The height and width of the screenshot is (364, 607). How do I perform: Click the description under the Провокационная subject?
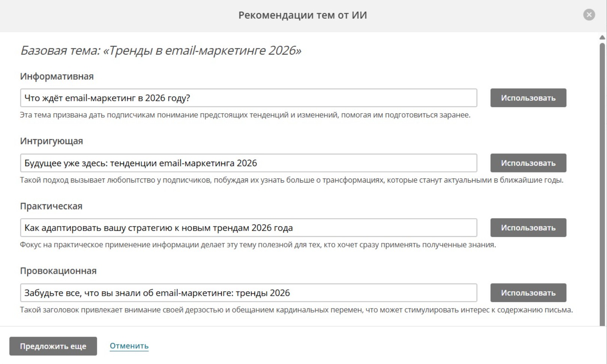pyautogui.click(x=296, y=310)
